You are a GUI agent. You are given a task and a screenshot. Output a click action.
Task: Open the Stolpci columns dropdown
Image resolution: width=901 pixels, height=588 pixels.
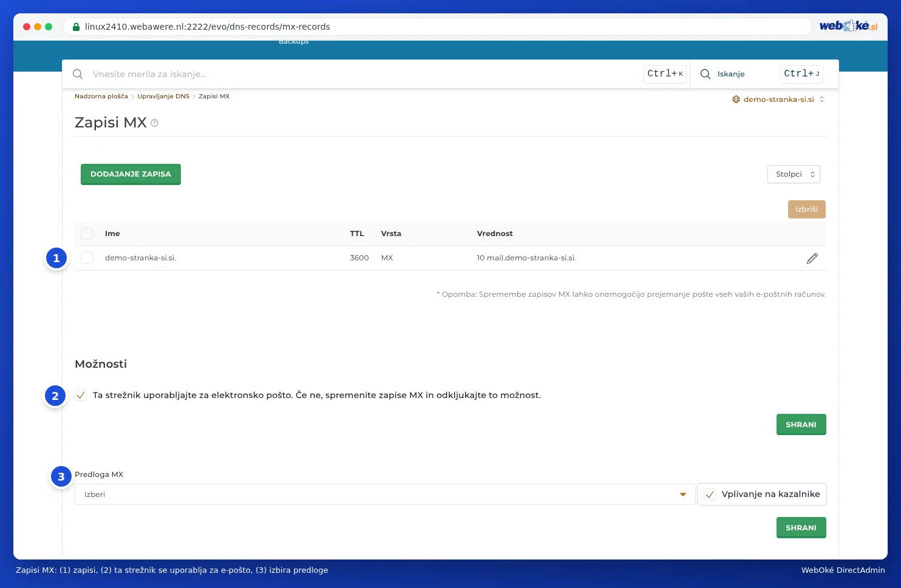click(x=794, y=174)
